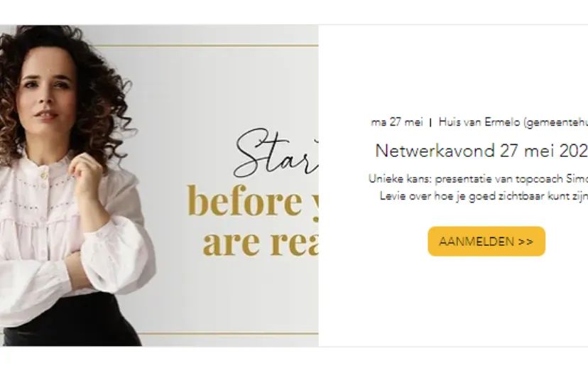The height and width of the screenshot is (368, 588).
Task: Open the Netwerkavond 27 mei event title
Action: [x=481, y=151]
